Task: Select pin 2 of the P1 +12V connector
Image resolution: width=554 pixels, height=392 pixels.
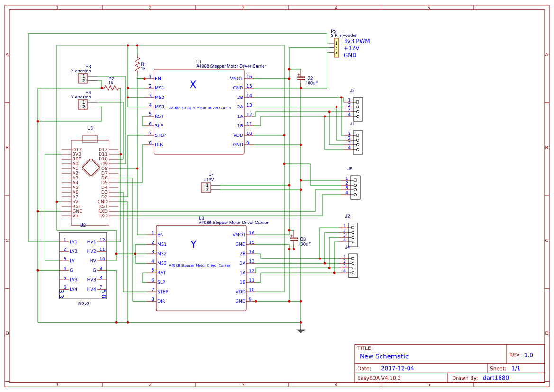Action: coord(206,189)
